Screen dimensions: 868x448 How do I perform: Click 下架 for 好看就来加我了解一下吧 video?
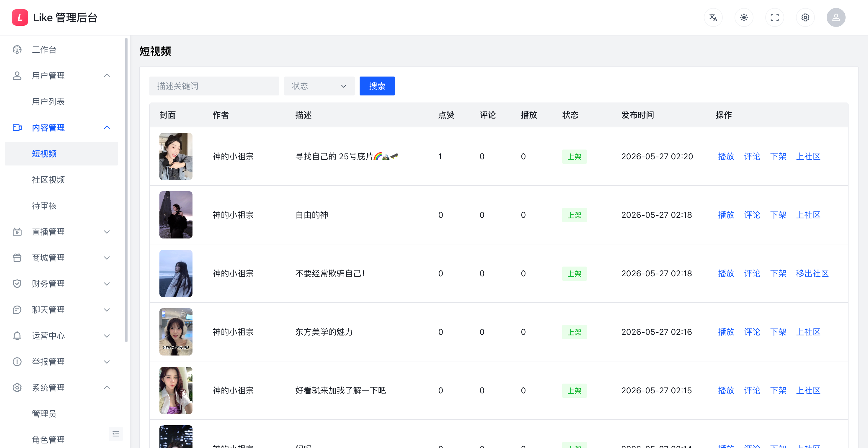tap(778, 390)
